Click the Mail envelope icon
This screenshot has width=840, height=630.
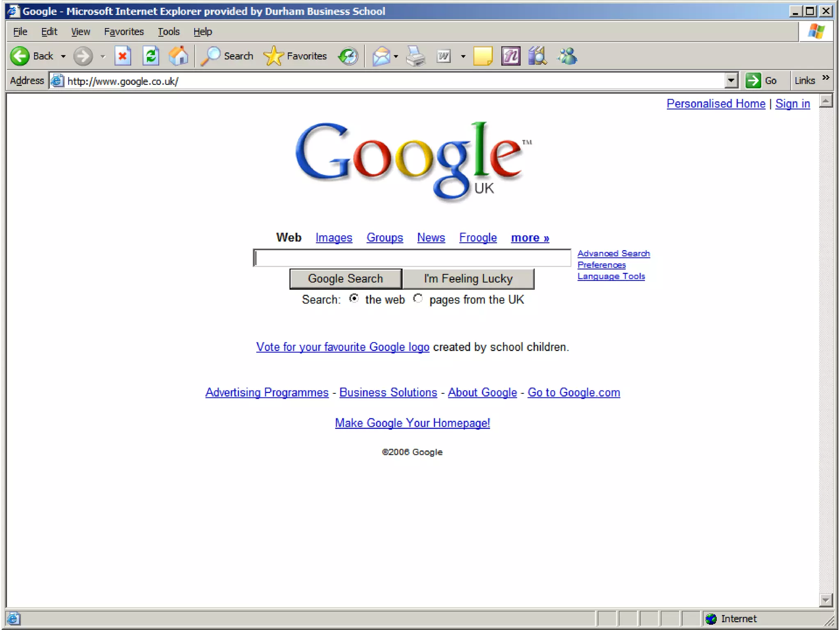(x=381, y=56)
